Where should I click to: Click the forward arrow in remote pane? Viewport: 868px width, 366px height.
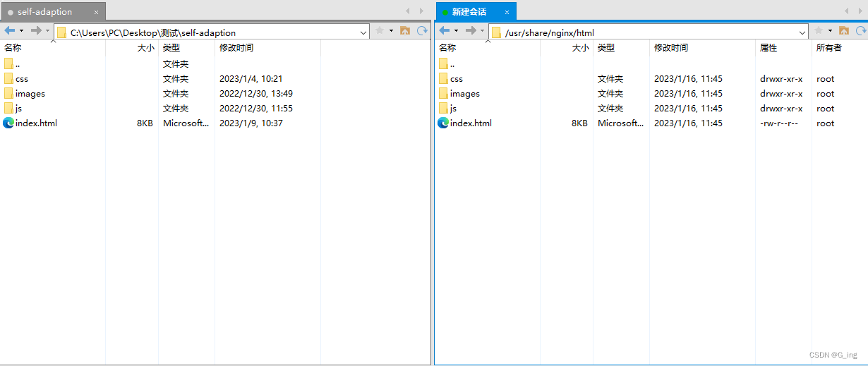pos(470,31)
